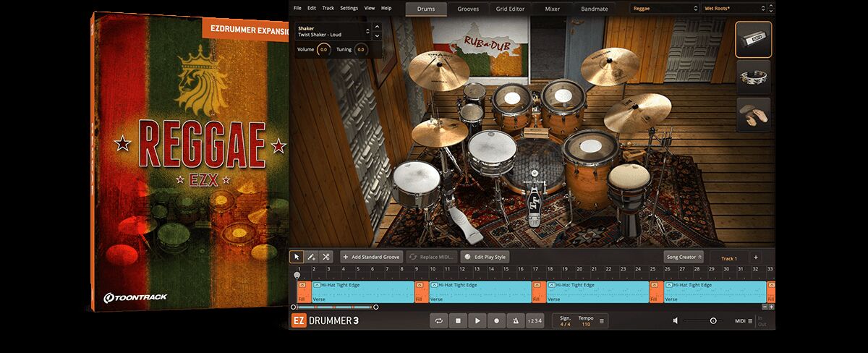Click the speaker volume icon
Screen dimensions: 868x353
point(675,320)
